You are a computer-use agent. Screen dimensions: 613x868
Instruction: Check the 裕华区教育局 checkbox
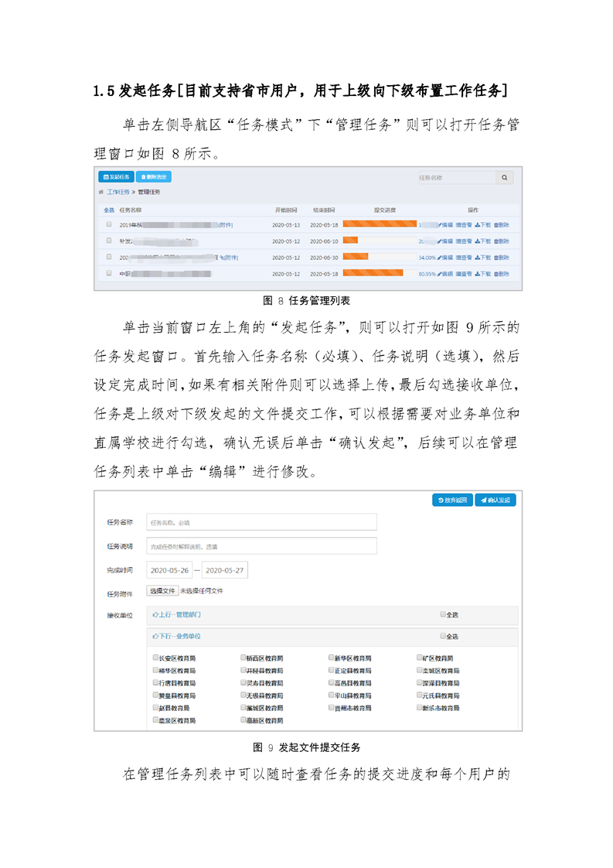click(x=155, y=670)
